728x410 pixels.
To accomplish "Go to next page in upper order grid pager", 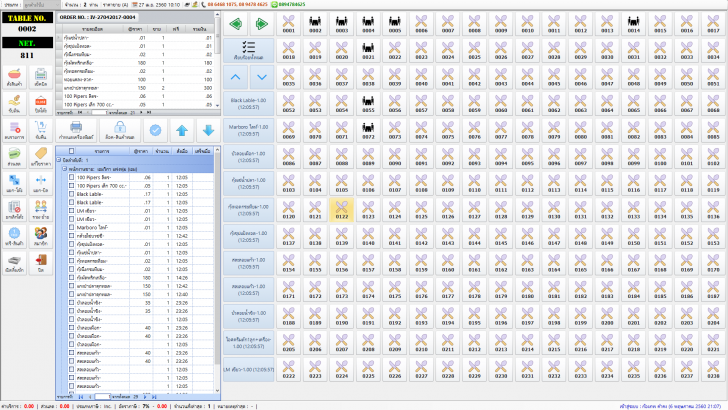I will point(141,112).
